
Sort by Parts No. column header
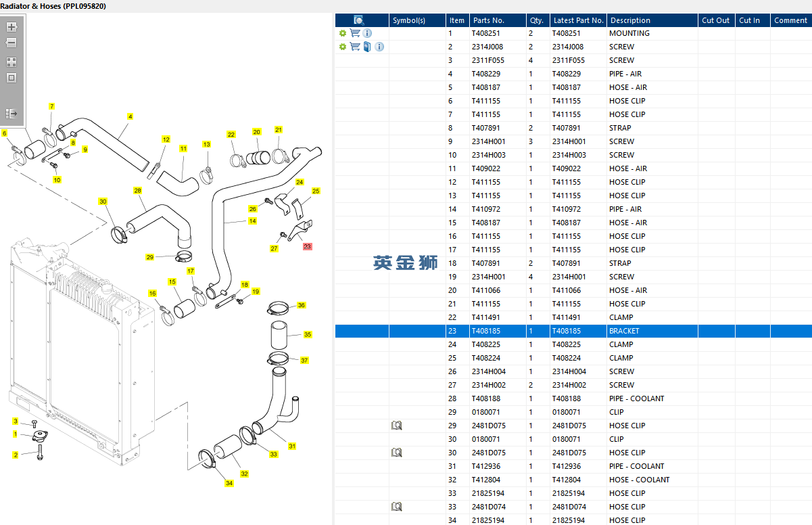pyautogui.click(x=498, y=20)
